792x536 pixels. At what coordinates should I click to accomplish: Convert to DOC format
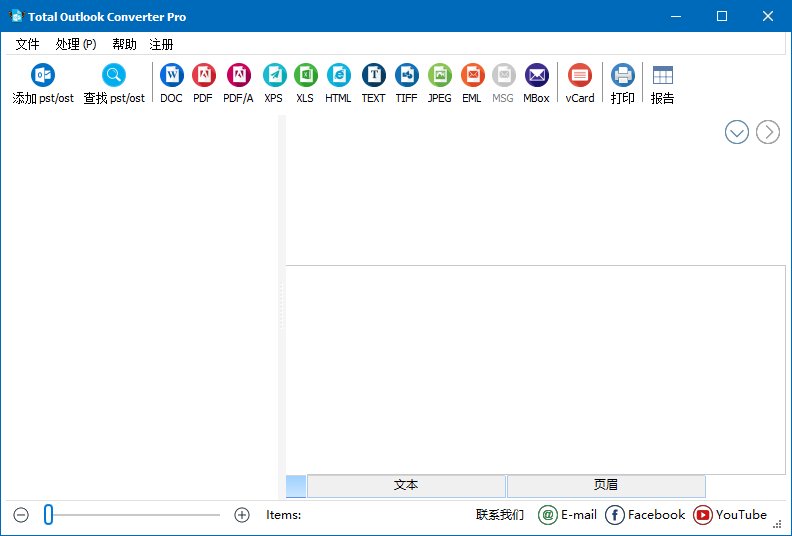point(172,76)
